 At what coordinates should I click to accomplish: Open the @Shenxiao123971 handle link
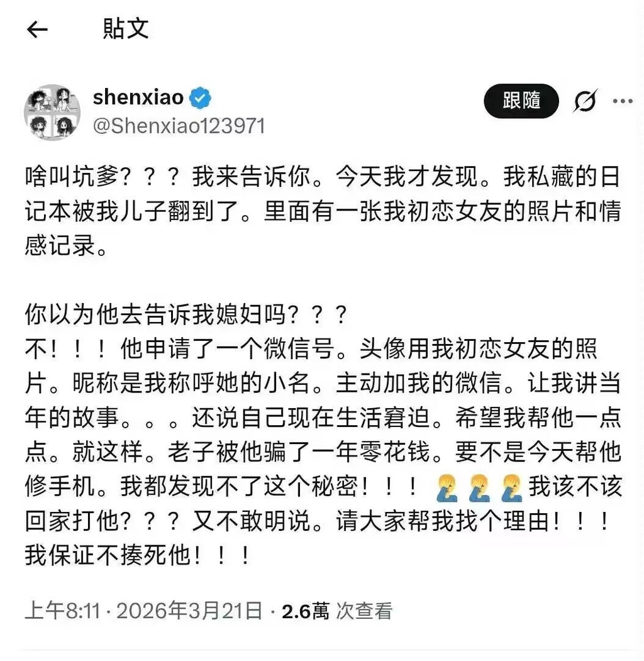pos(179,126)
